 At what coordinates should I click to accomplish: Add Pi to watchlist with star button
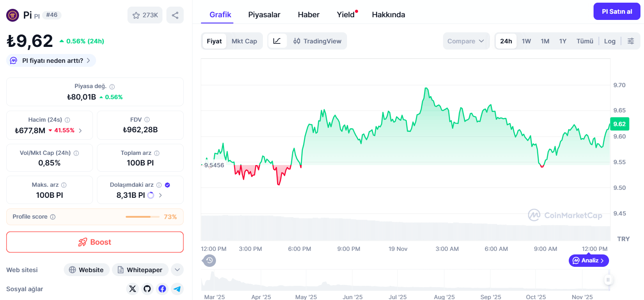point(145,15)
